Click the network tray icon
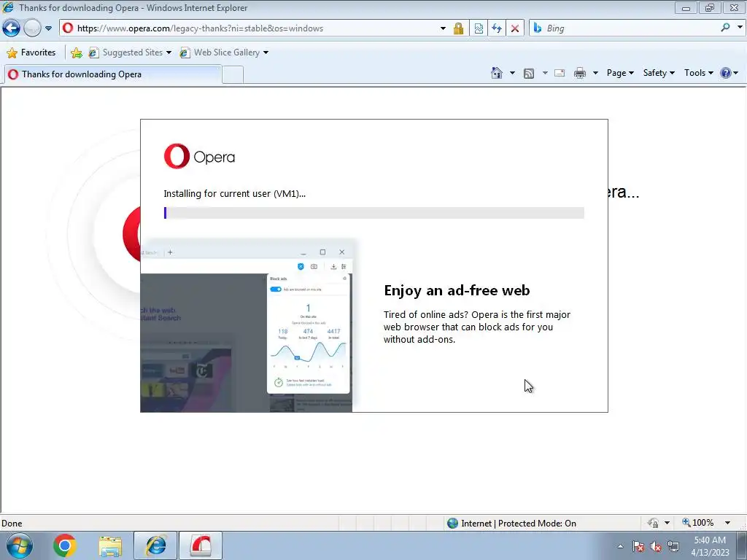The height and width of the screenshot is (560, 747). point(673,546)
